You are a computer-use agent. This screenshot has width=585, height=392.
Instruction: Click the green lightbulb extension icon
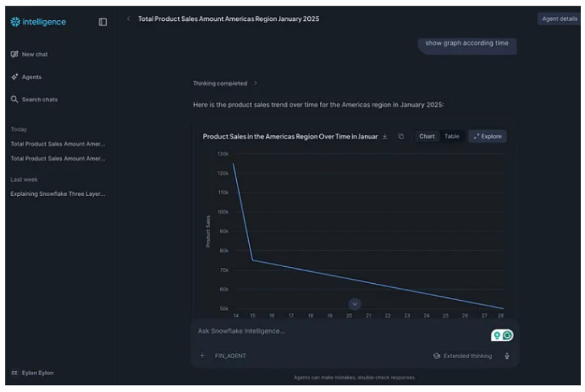496,336
